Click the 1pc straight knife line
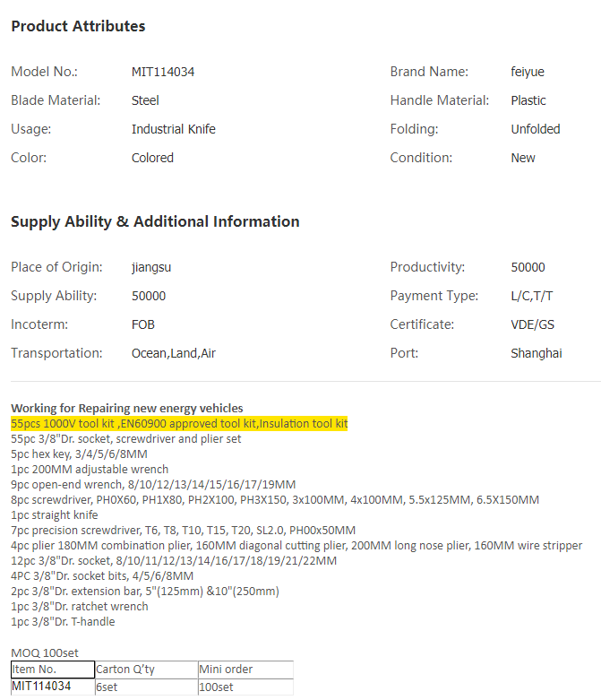The height and width of the screenshot is (700, 601). (x=55, y=514)
